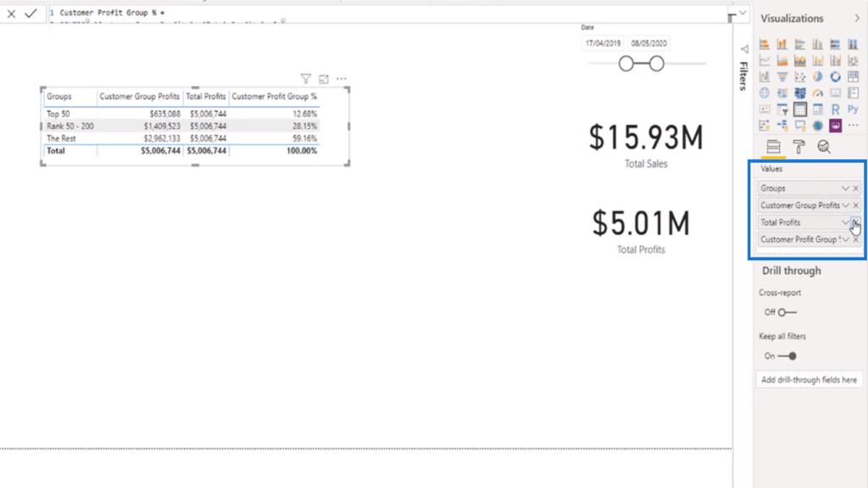Select Gauge visualization
The height and width of the screenshot is (488, 868).
(818, 93)
